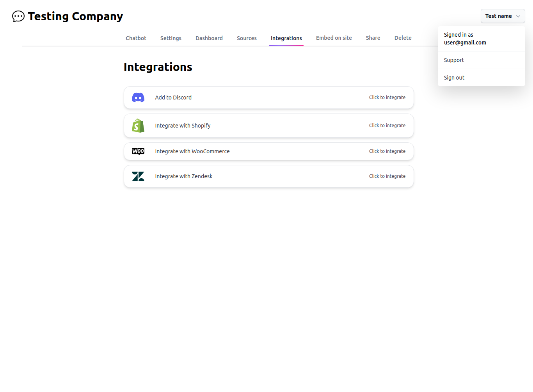Open the Settings tab
533x392 pixels.
click(x=171, y=38)
